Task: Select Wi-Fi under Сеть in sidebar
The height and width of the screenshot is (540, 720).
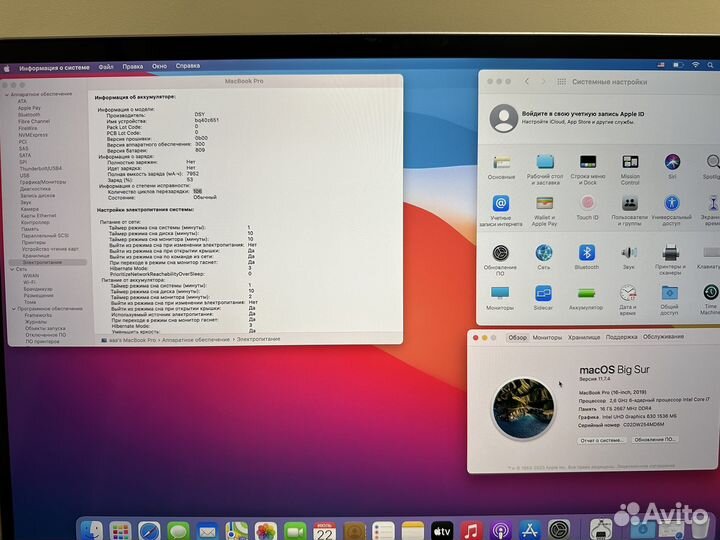Action: tap(29, 282)
